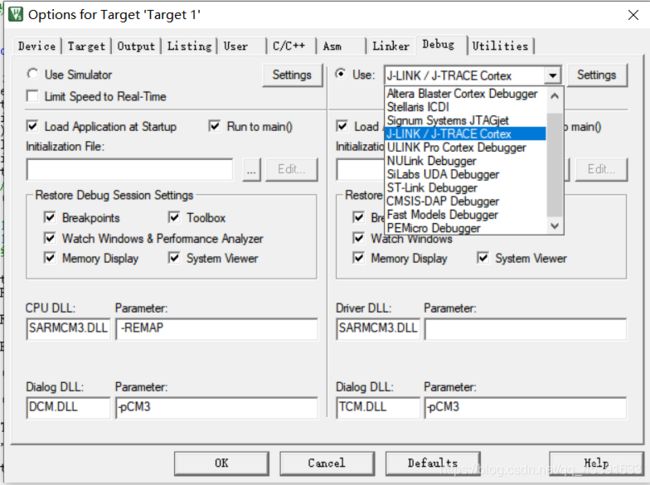Toggle simulator Breakpoints checkbox
The height and width of the screenshot is (485, 650).
pyautogui.click(x=49, y=217)
